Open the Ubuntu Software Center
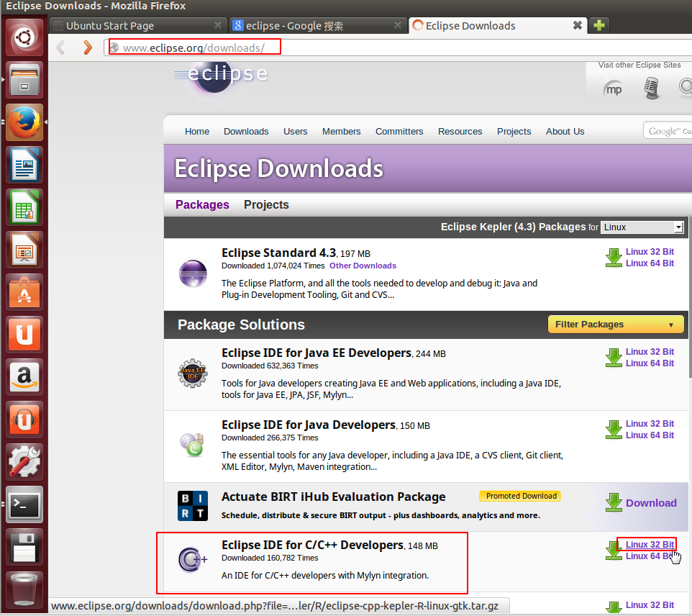 tap(24, 292)
